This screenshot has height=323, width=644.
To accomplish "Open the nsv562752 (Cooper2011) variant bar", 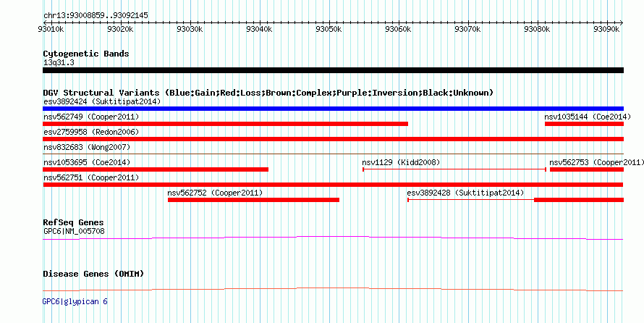I will 253,200.
